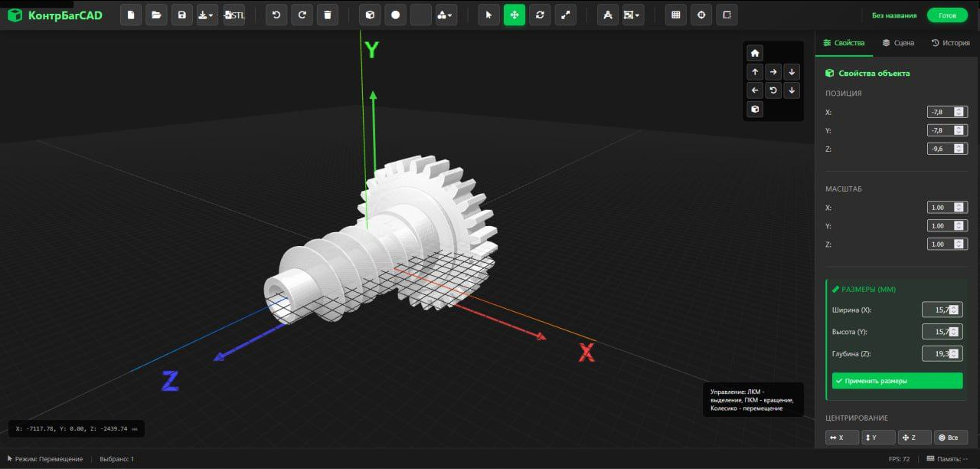Click the Position X value field
Image resolution: width=980 pixels, height=469 pixels.
[x=947, y=112]
